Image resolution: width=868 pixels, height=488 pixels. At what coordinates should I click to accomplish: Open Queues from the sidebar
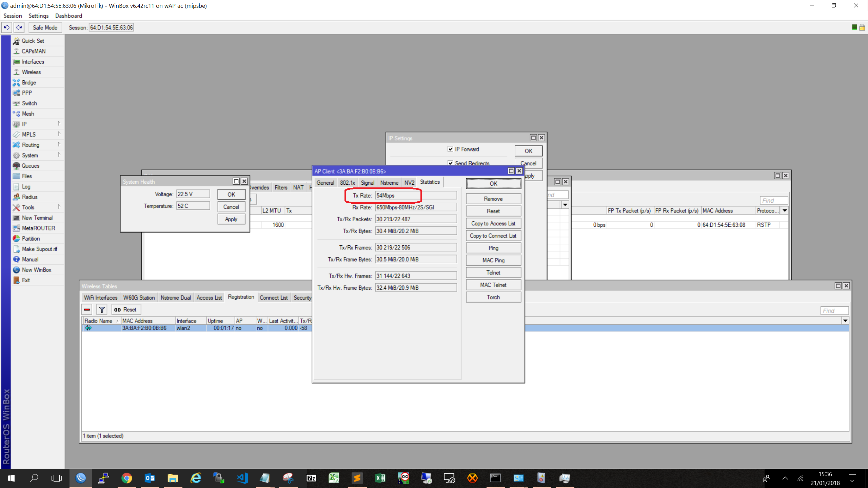(31, 166)
